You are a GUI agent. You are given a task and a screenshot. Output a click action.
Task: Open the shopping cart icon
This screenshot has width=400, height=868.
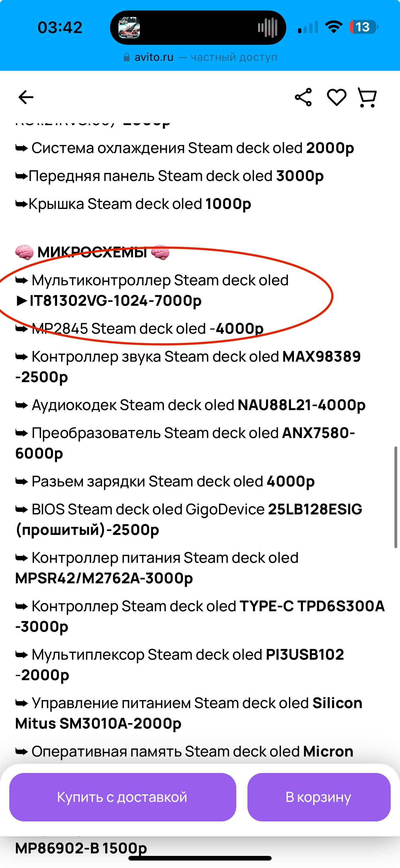[367, 98]
